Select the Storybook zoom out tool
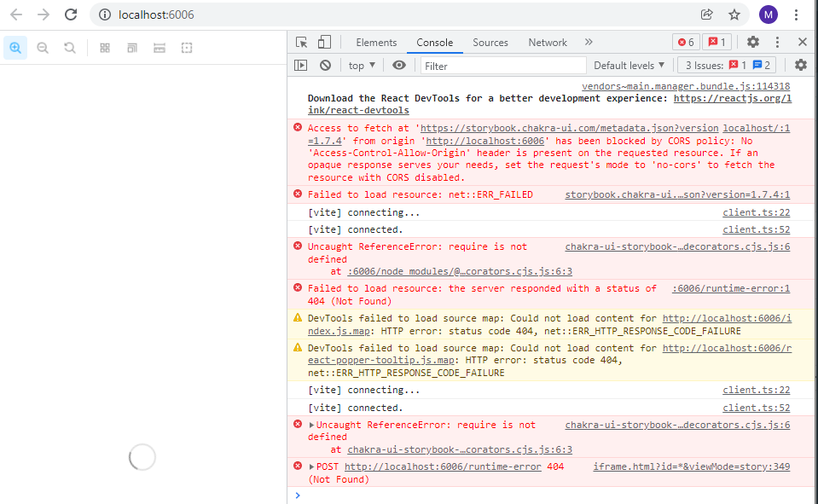The height and width of the screenshot is (504, 818). (x=43, y=47)
